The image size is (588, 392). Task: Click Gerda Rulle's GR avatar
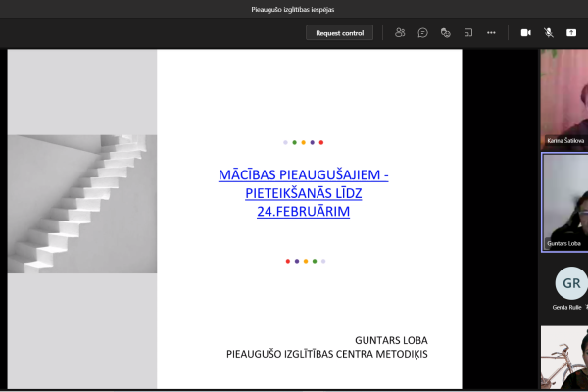[x=569, y=284]
